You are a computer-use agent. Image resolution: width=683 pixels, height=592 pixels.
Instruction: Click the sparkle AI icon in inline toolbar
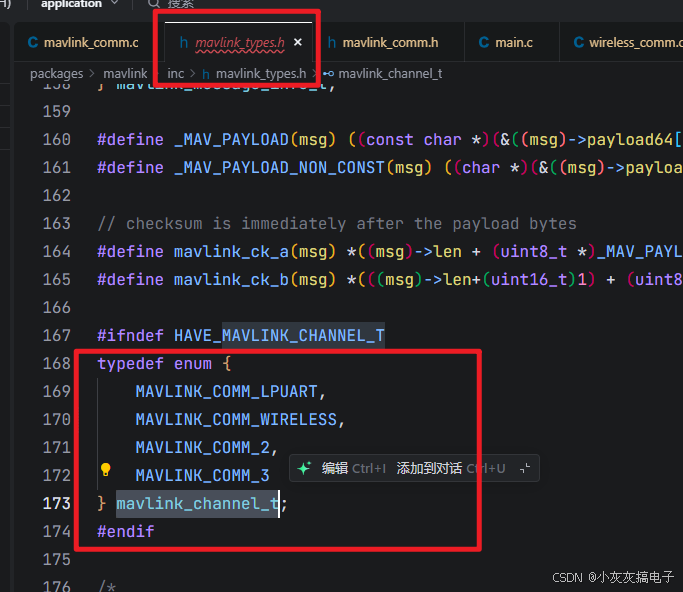pyautogui.click(x=304, y=468)
